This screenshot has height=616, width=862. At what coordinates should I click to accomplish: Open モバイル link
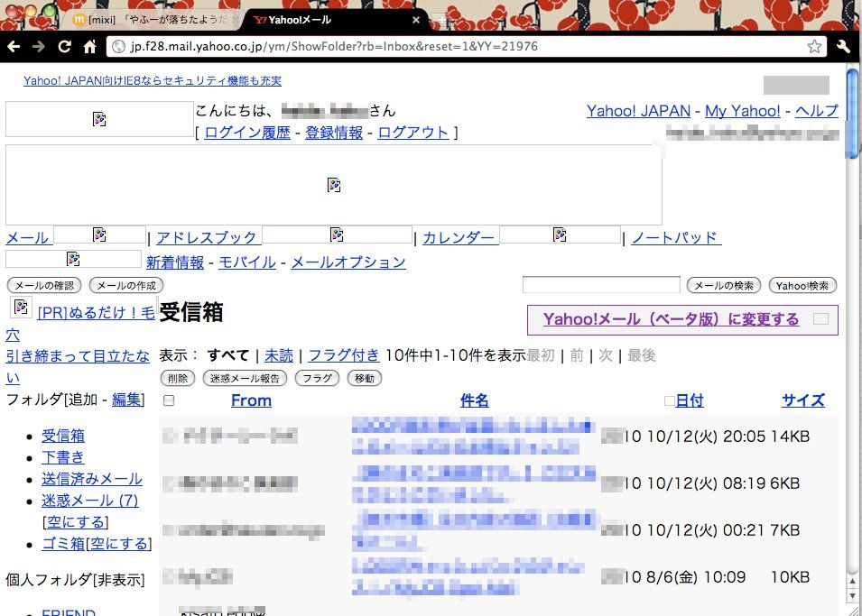247,262
